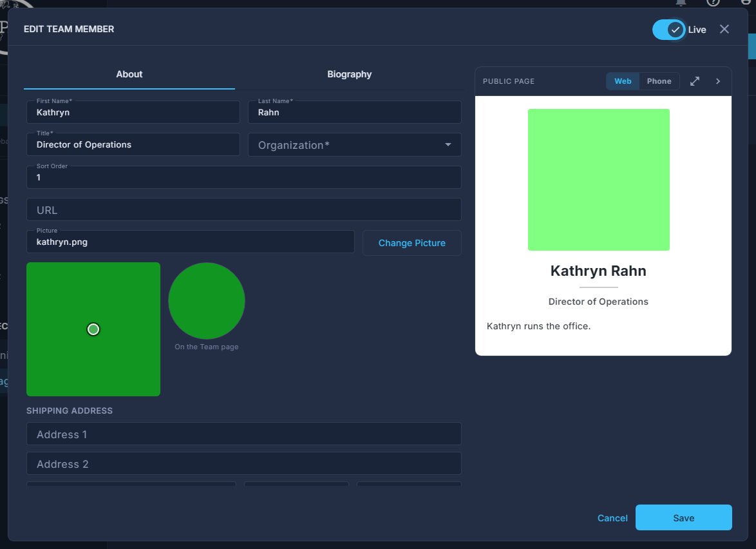Select the Picture filename field
Viewport: 756px width, 549px height.
click(x=191, y=242)
